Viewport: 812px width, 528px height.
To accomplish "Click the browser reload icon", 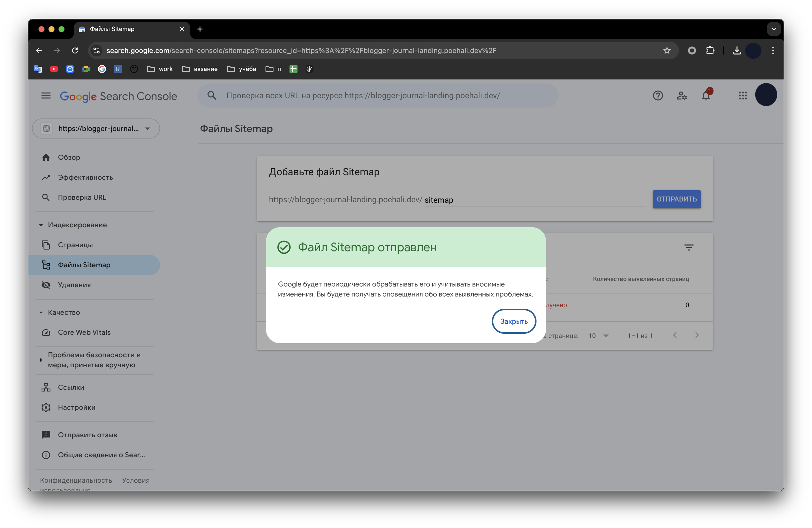I will [75, 50].
